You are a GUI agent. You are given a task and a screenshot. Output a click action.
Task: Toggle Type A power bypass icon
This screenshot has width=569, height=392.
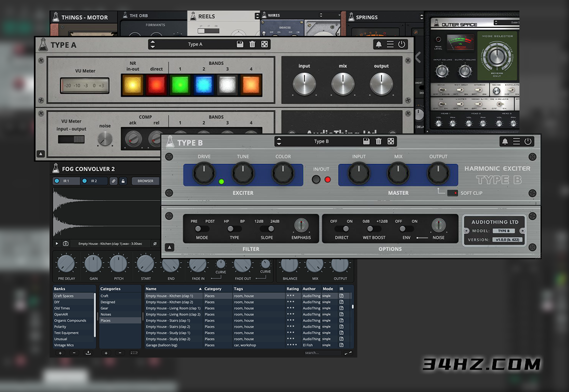pyautogui.click(x=402, y=44)
